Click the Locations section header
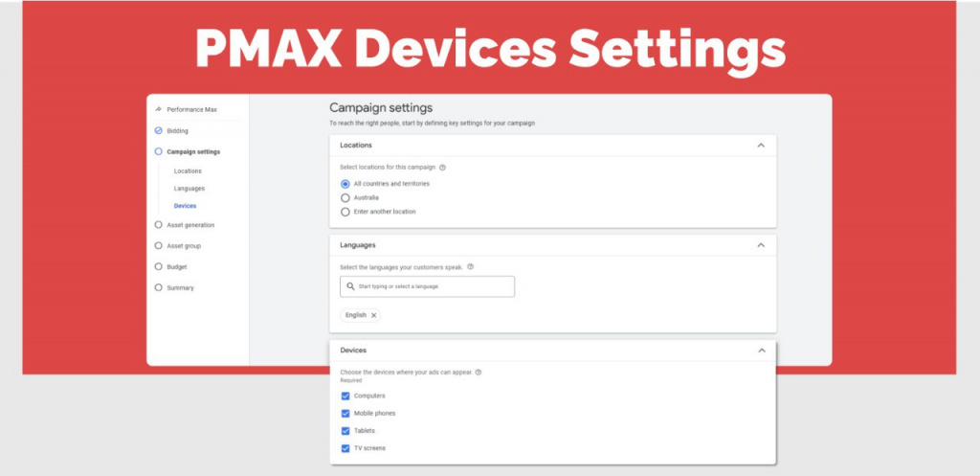The image size is (980, 476). click(x=552, y=146)
